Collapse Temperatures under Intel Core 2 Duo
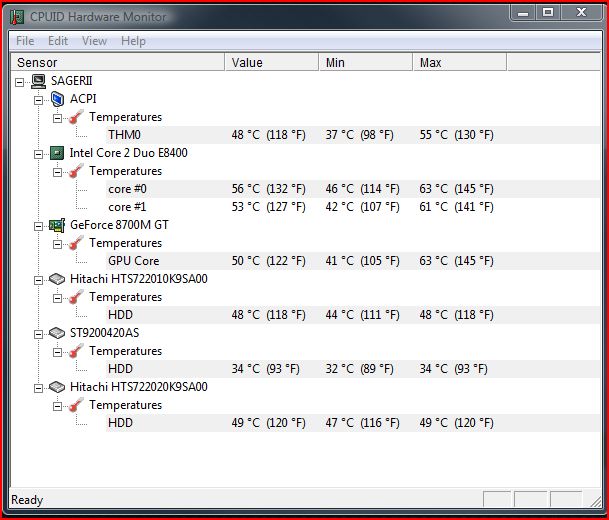 click(57, 172)
